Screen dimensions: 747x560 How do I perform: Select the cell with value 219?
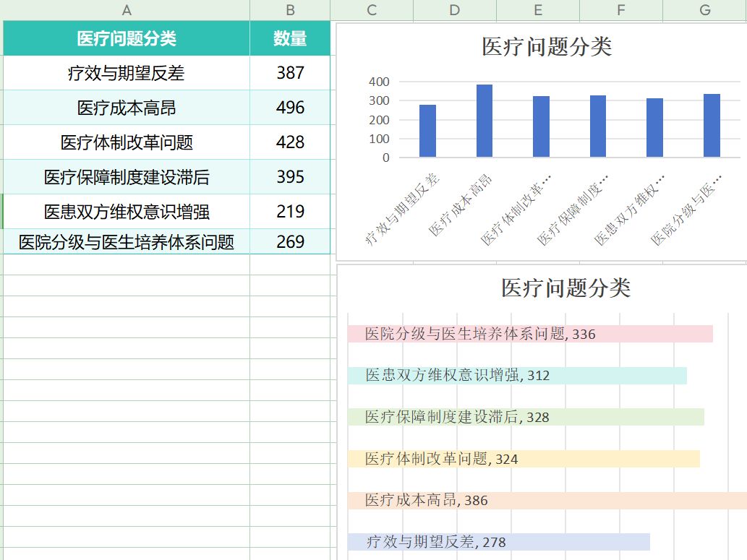pos(290,212)
